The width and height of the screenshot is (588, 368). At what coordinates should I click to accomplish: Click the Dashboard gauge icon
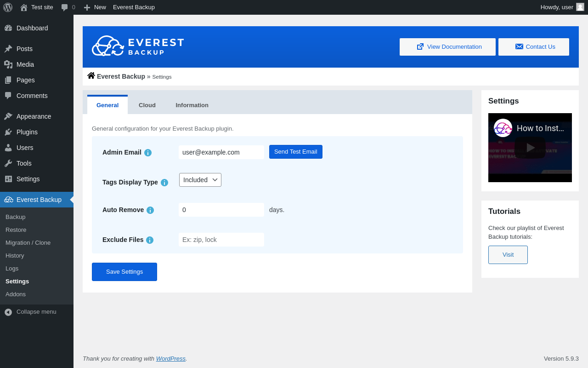click(x=8, y=28)
